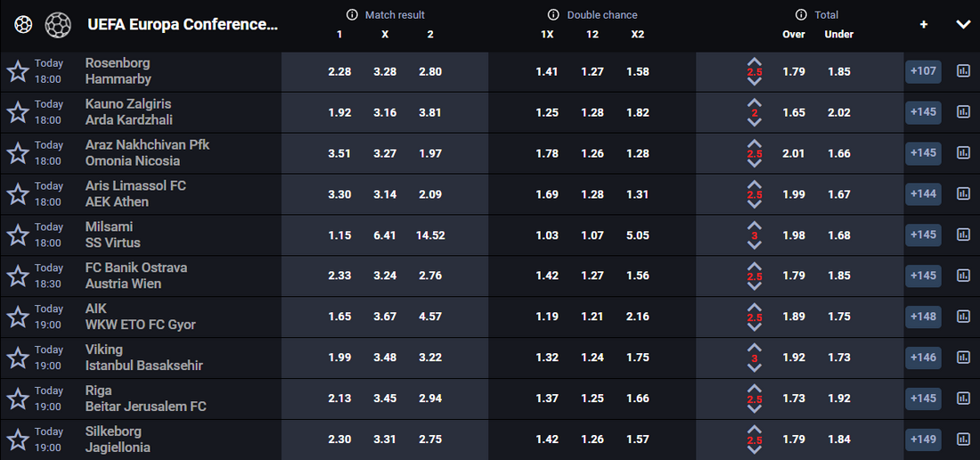This screenshot has height=460, width=980.
Task: Favorite the Milsami vs SS Virtus match
Action: tap(18, 235)
